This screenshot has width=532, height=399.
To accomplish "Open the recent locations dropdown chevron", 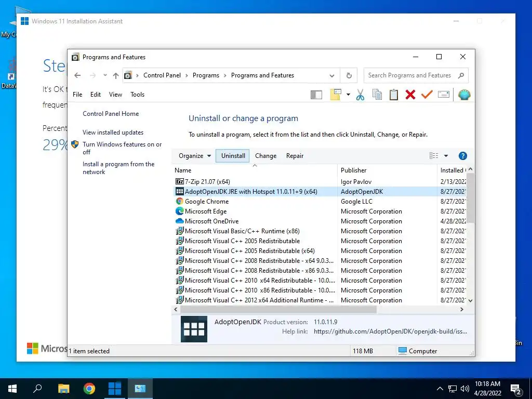I will 105,75.
